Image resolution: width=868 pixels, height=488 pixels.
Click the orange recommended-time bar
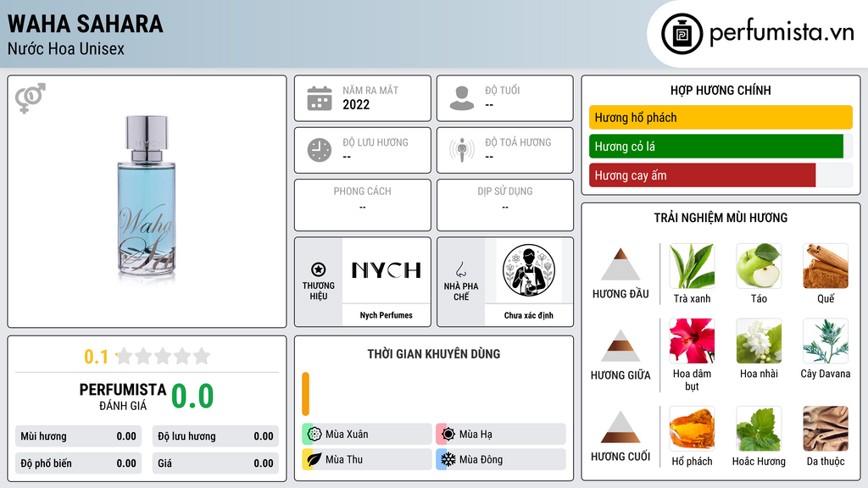[x=305, y=394]
